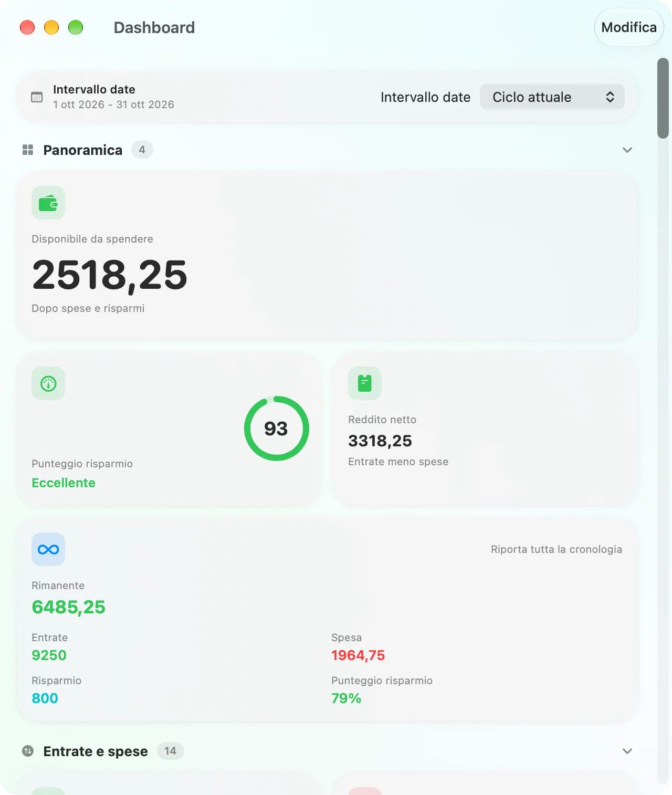Click the Reddito netto 3318,25 value
Image resolution: width=672 pixels, height=795 pixels.
click(x=380, y=441)
